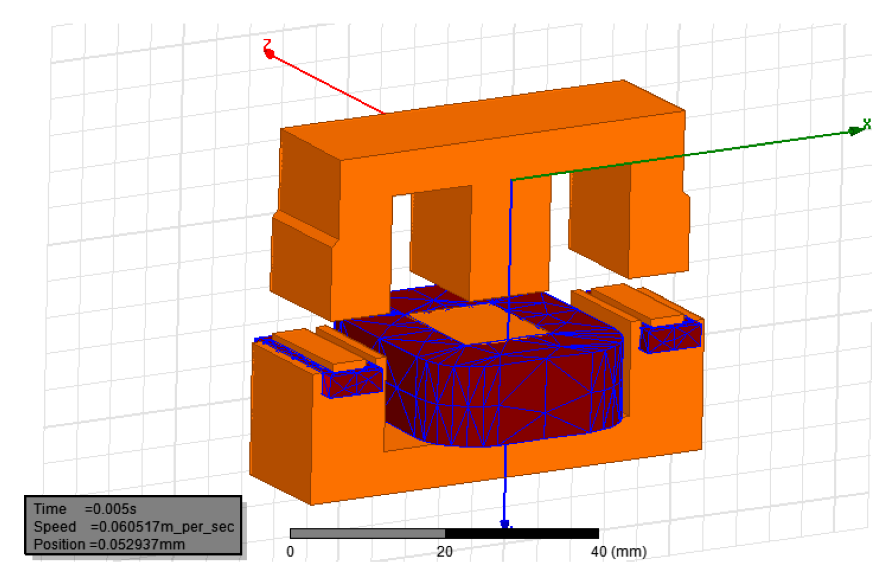Select the left meshed coil cross-section

(353, 382)
